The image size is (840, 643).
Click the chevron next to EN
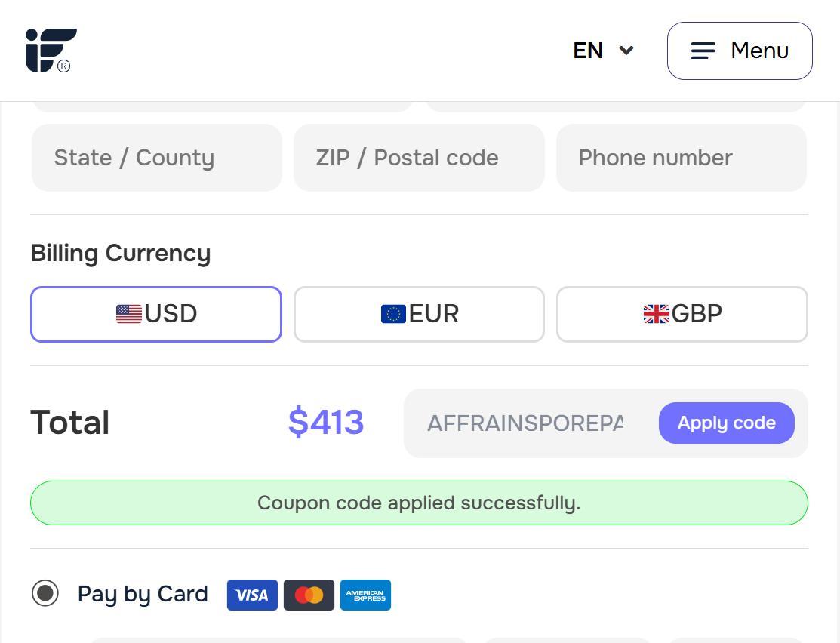[626, 51]
